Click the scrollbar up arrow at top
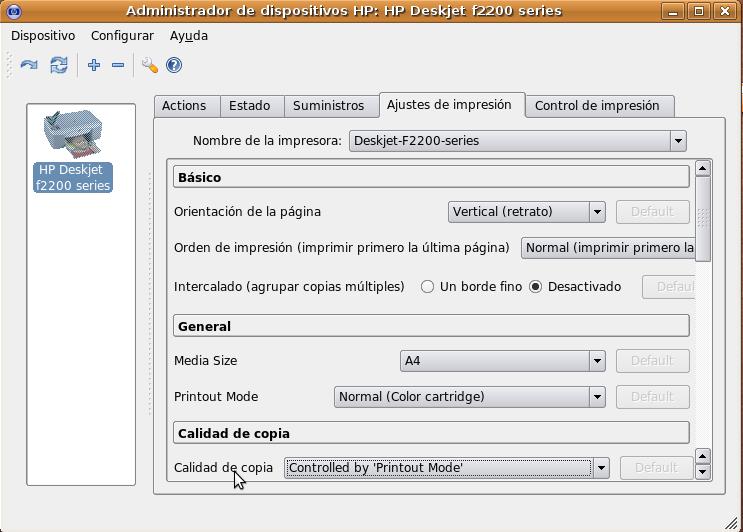 (x=703, y=168)
